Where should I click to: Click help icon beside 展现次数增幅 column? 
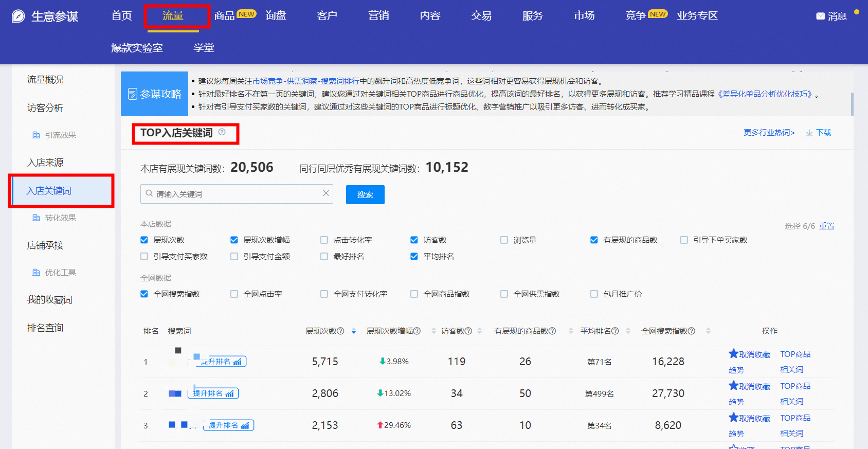coord(417,331)
